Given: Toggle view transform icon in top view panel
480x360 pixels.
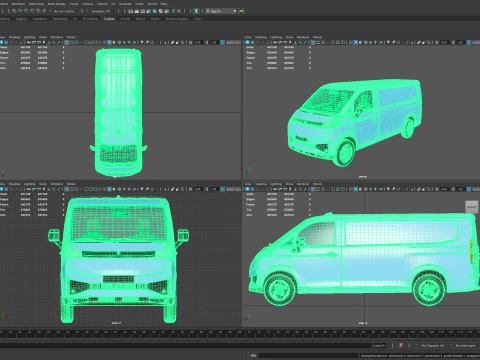Looking at the screenshot, I should point(222,42).
